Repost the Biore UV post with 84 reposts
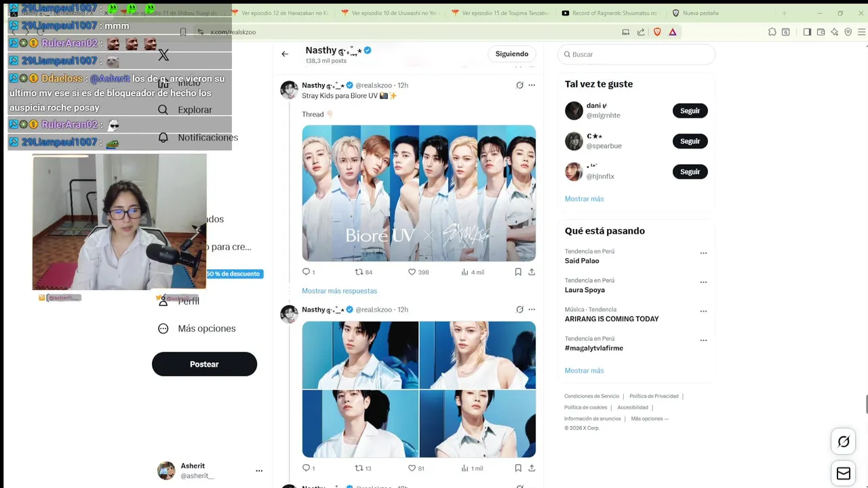The width and height of the screenshot is (868, 488). coord(364,272)
